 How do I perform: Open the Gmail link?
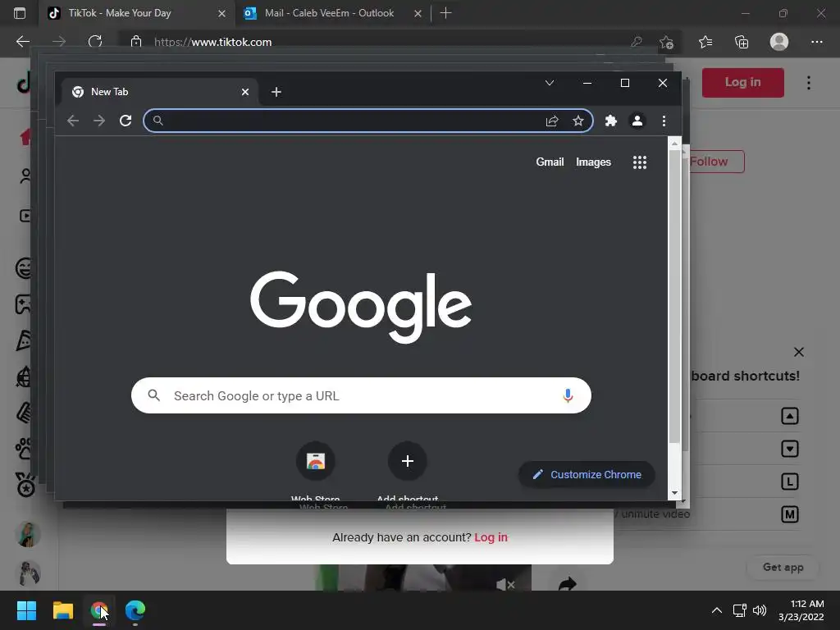550,162
